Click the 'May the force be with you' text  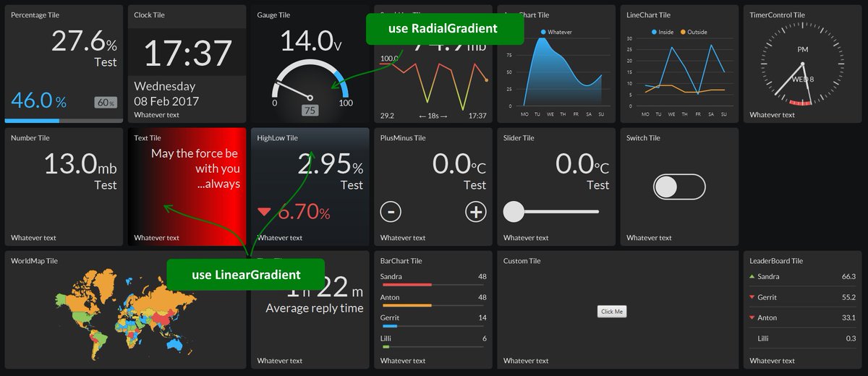[x=195, y=161]
